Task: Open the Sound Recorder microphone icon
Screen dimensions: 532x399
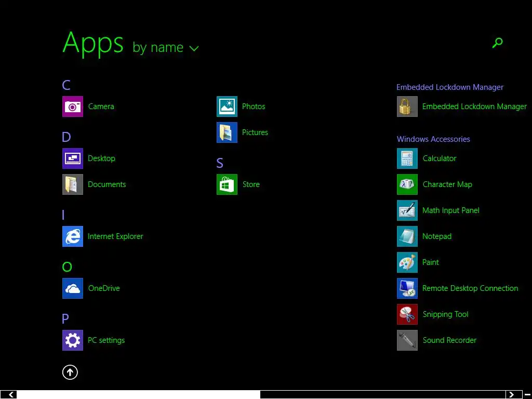Action: [407, 340]
